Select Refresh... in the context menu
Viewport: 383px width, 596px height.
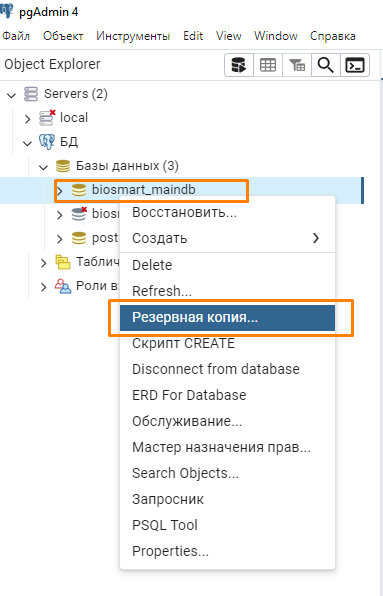point(227,291)
